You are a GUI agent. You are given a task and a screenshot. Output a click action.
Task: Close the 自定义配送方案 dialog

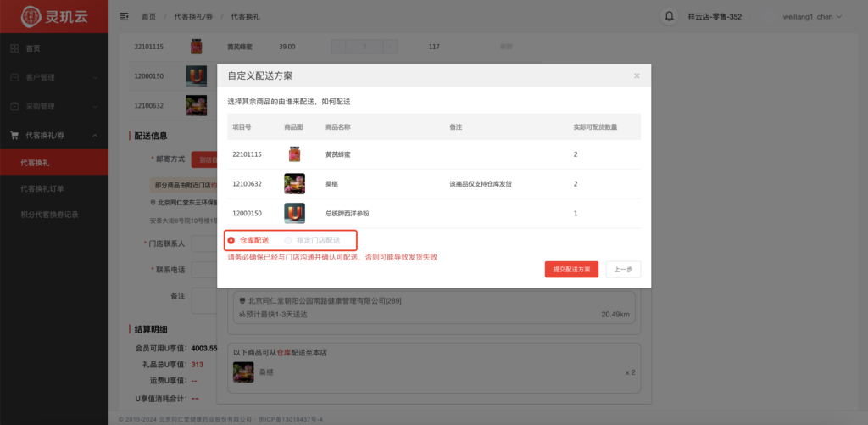637,75
